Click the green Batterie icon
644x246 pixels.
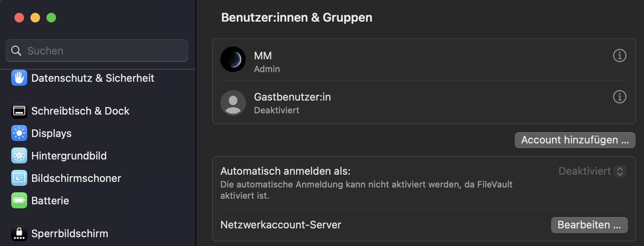click(x=19, y=201)
